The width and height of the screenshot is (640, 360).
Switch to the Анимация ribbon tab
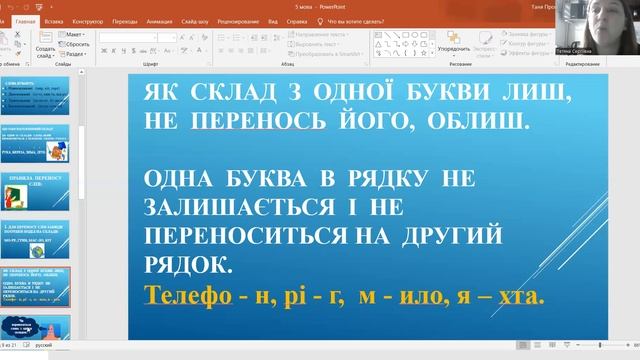click(159, 22)
